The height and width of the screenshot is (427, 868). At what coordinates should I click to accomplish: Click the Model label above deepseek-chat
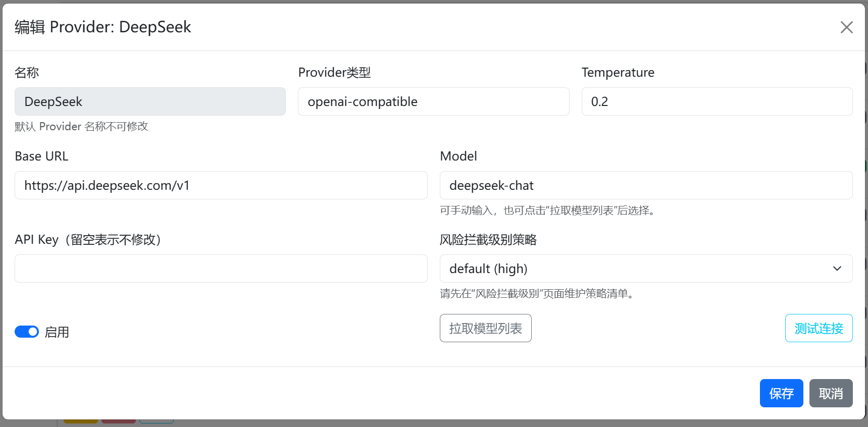(458, 156)
